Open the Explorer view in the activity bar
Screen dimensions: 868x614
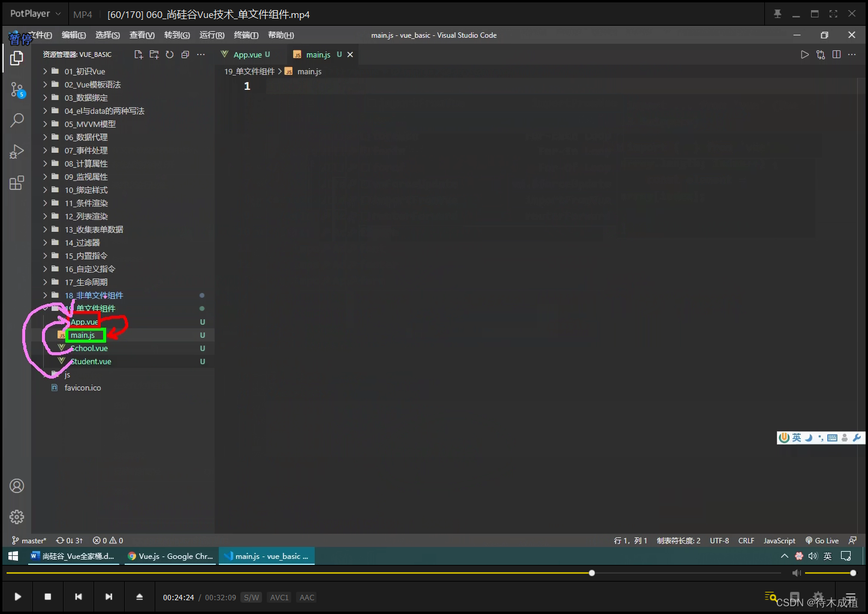coord(17,58)
